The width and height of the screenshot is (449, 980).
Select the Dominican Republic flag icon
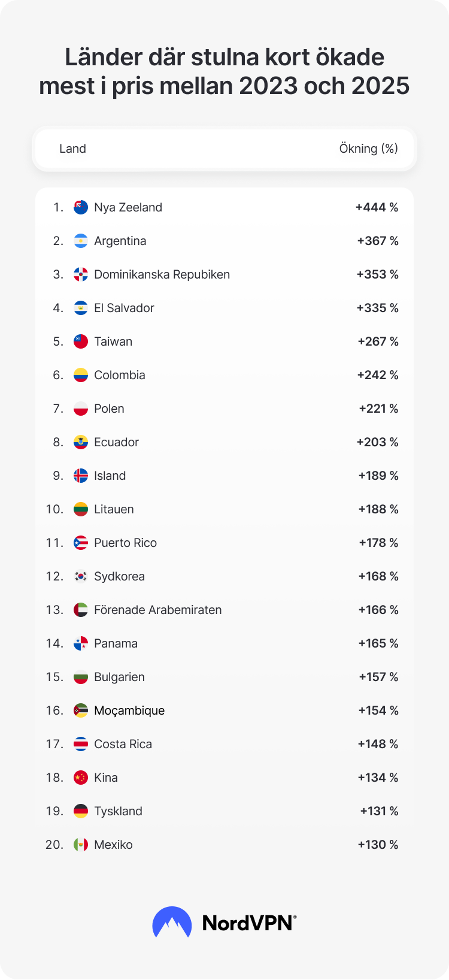click(81, 274)
